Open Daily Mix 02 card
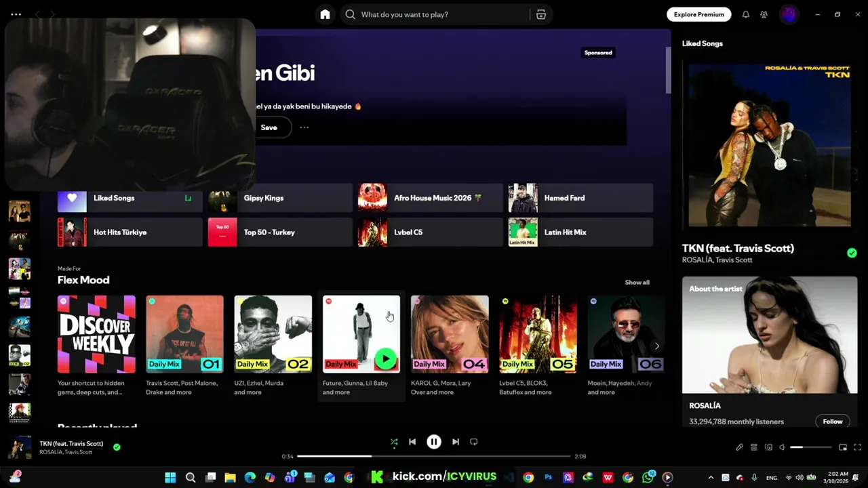Viewport: 868px width, 488px height. (x=273, y=346)
